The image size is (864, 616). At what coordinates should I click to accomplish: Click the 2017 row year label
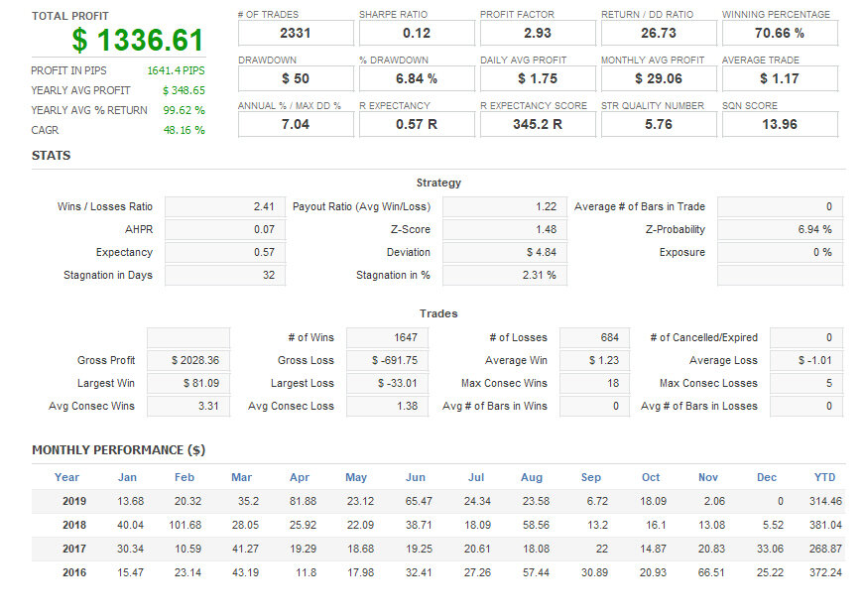click(74, 549)
